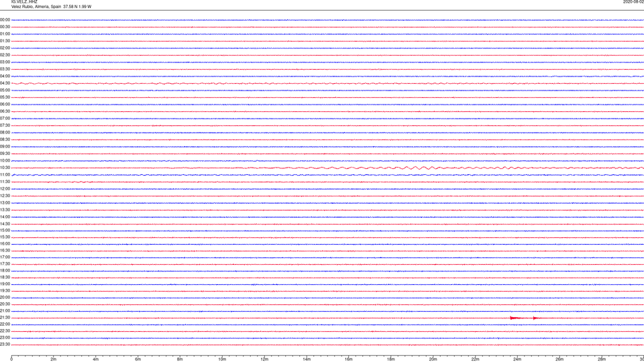Click the 6m axis tick label

point(138,359)
